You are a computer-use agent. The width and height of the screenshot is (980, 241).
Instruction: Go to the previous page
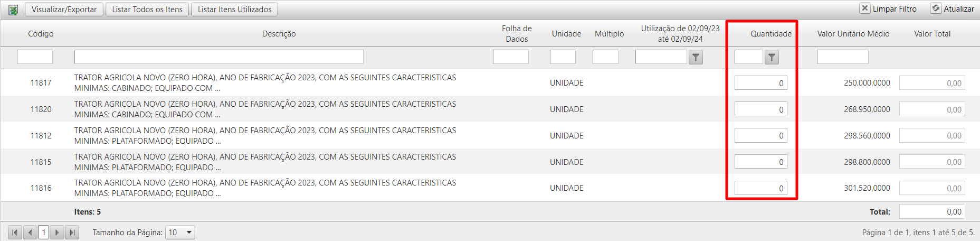pyautogui.click(x=30, y=233)
